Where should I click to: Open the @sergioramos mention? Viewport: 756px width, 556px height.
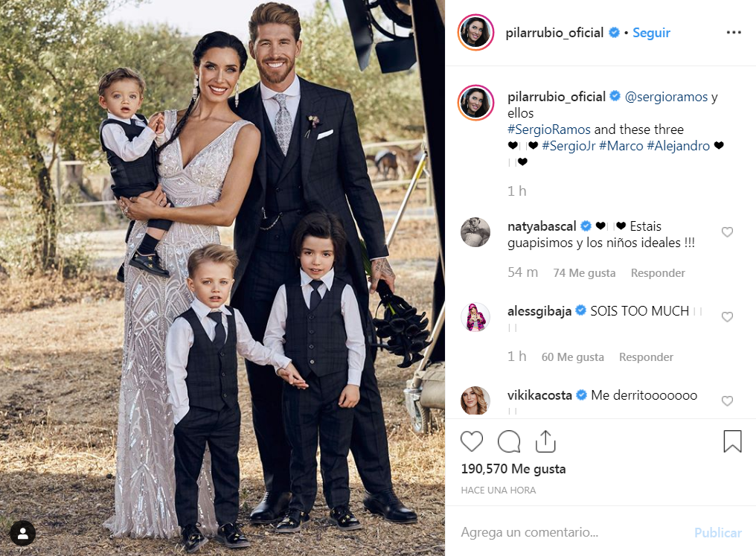click(666, 97)
